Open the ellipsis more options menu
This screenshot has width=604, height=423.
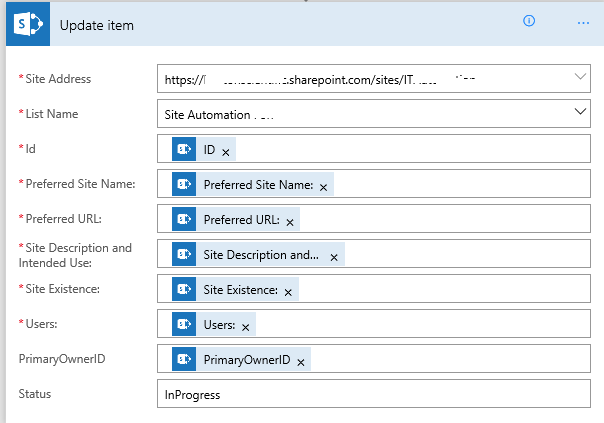pos(583,22)
